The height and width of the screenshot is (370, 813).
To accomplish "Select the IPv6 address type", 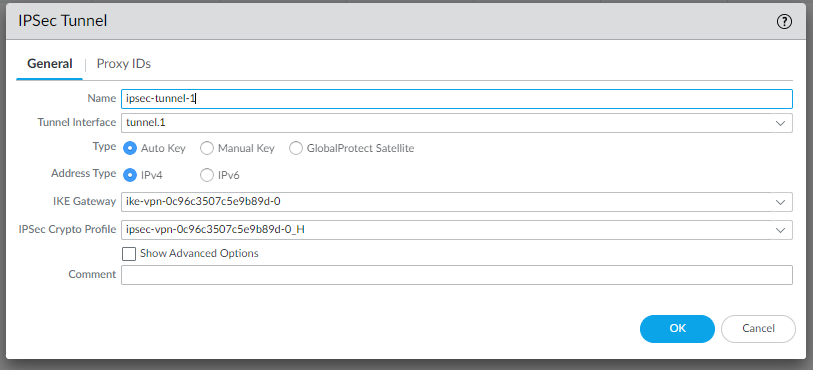I will (x=207, y=175).
